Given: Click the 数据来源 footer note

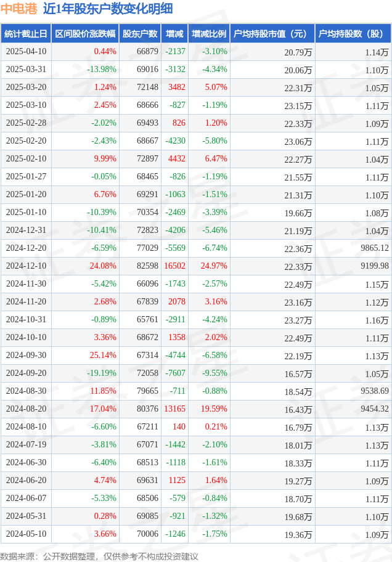Looking at the screenshot, I should [99, 556].
